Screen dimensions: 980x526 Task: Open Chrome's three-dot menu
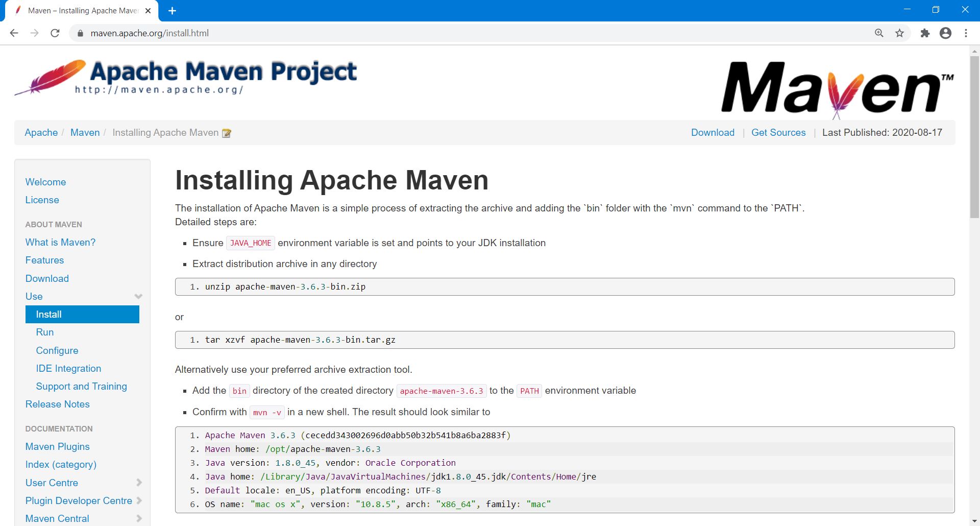tap(966, 33)
